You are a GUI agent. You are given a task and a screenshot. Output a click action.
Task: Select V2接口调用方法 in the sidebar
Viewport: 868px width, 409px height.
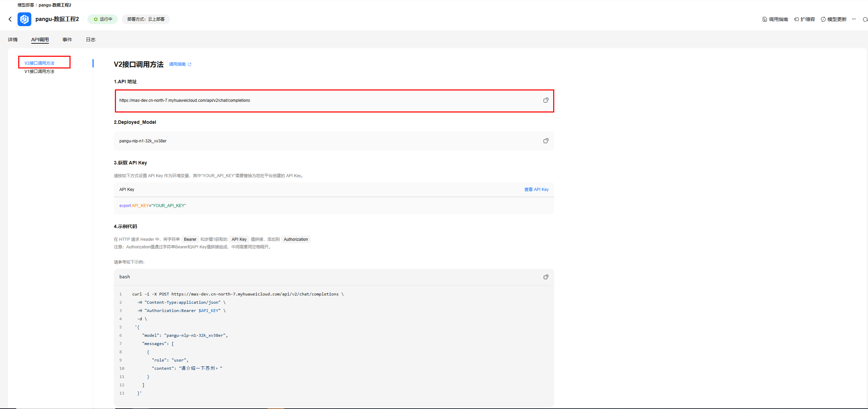click(39, 63)
